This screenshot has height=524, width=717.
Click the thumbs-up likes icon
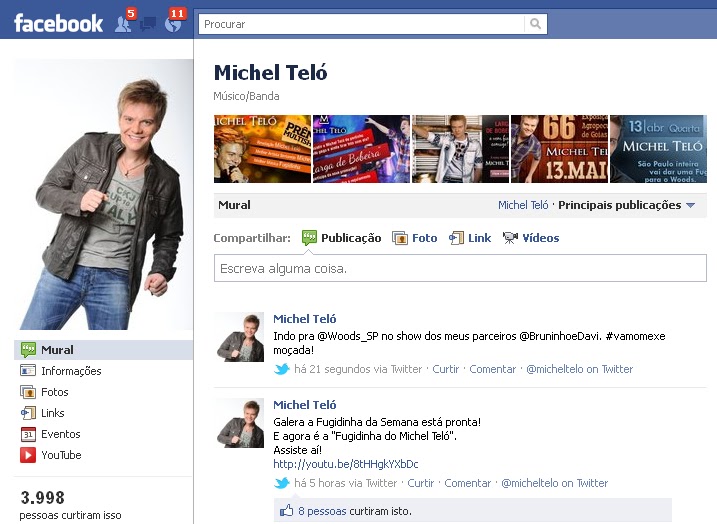(x=286, y=510)
